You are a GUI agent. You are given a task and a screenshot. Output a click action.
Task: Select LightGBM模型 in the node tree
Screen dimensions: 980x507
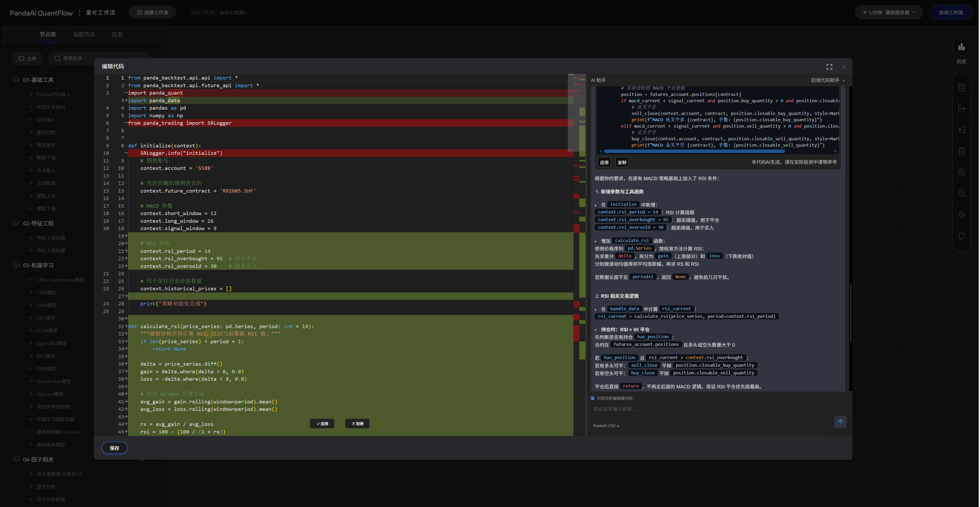click(x=51, y=343)
